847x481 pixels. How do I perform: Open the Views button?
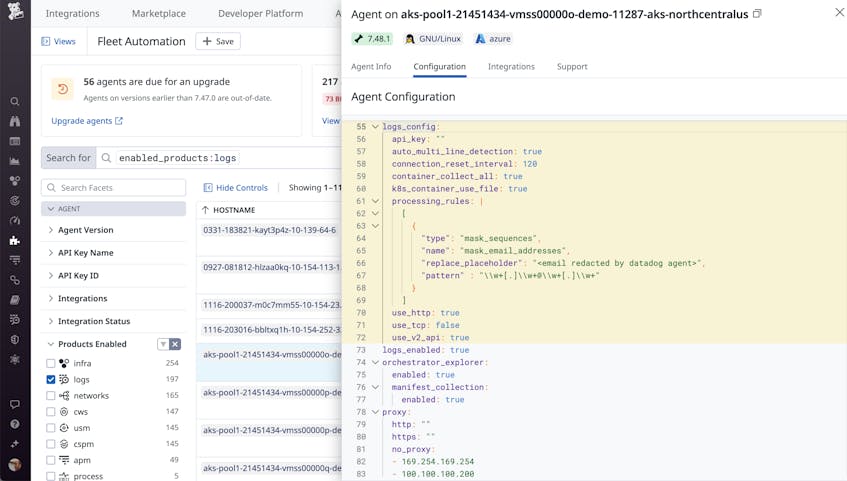tap(59, 41)
